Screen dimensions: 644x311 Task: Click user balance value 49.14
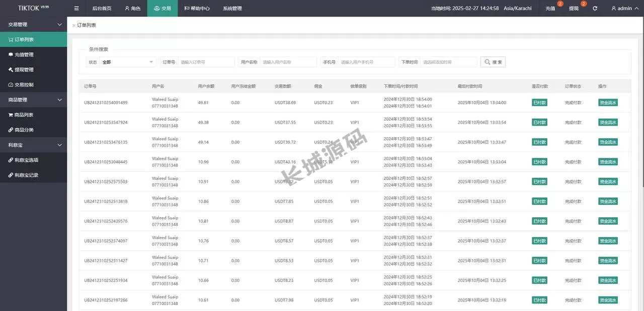(x=203, y=142)
